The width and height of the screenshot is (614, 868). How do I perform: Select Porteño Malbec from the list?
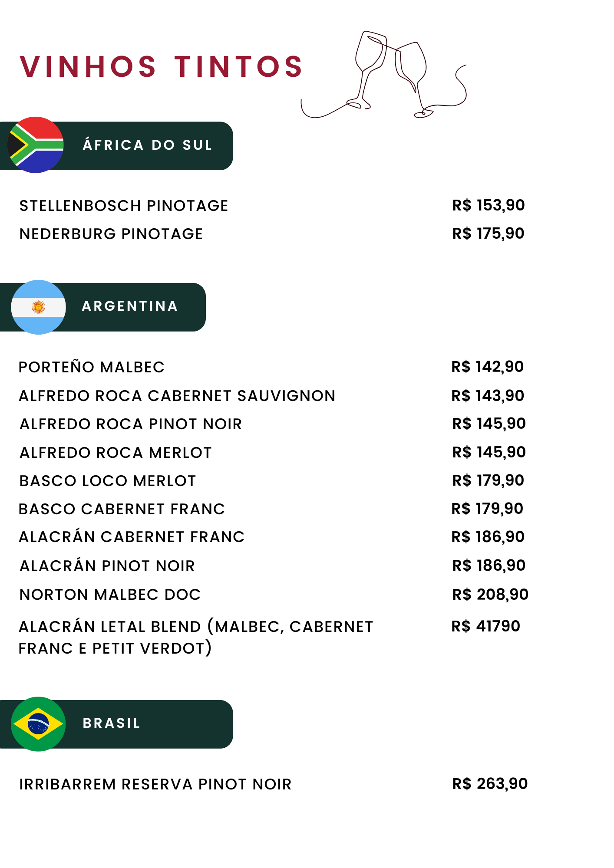click(92, 367)
